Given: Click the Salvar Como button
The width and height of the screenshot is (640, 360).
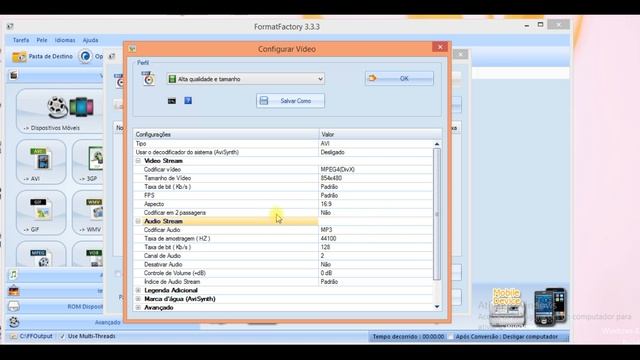Looking at the screenshot, I should (290, 101).
